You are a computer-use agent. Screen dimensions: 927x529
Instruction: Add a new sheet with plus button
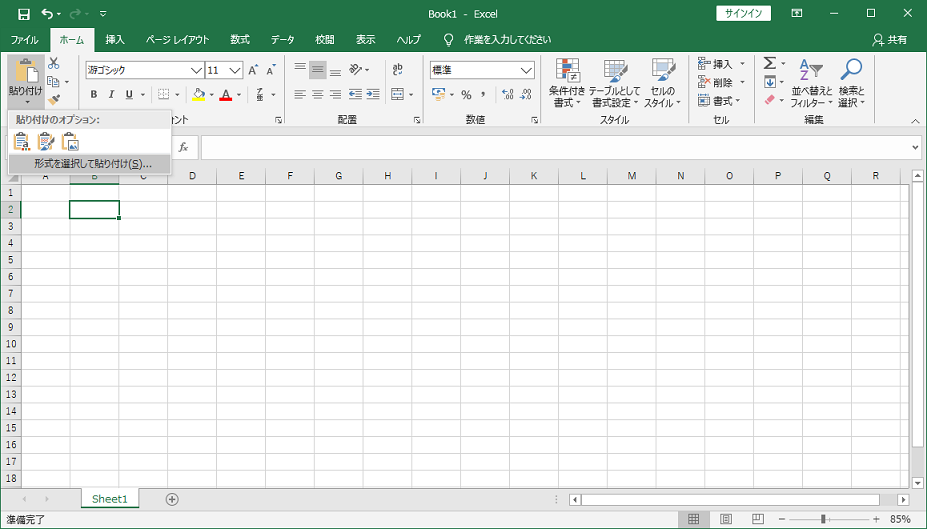pos(172,499)
